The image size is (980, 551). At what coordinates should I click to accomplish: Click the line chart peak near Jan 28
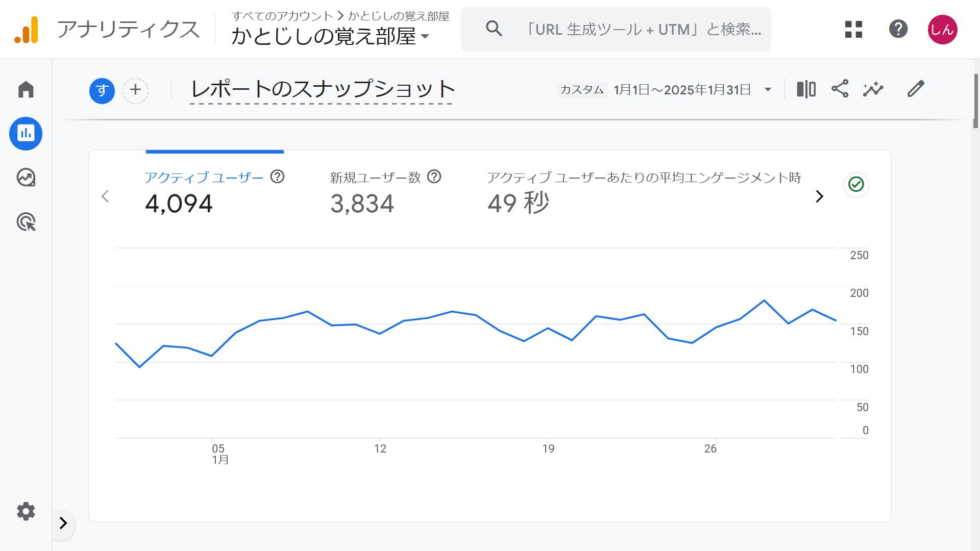[764, 300]
